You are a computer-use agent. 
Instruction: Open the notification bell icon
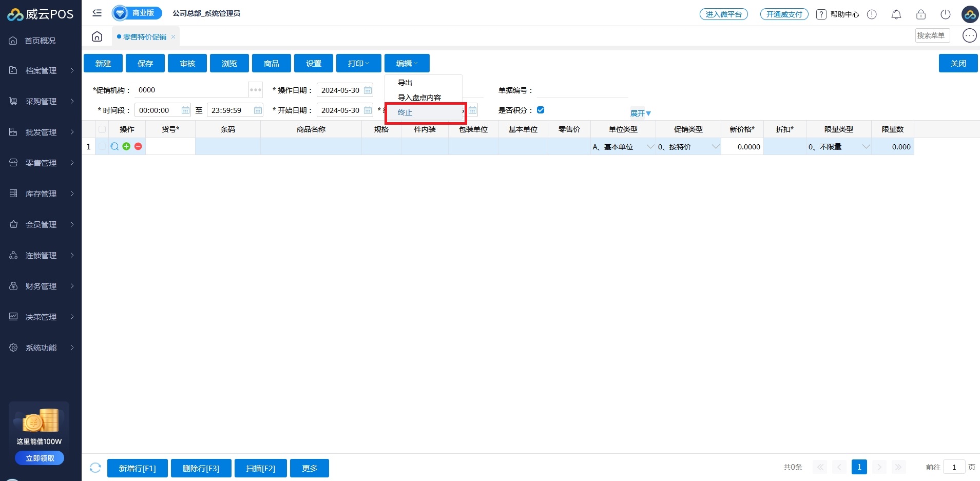click(896, 14)
